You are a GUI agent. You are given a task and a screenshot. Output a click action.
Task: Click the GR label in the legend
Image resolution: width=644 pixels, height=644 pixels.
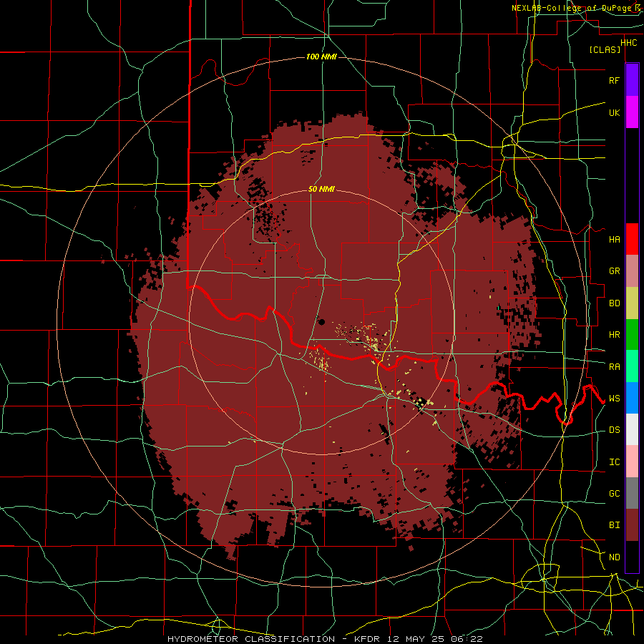coord(614,271)
